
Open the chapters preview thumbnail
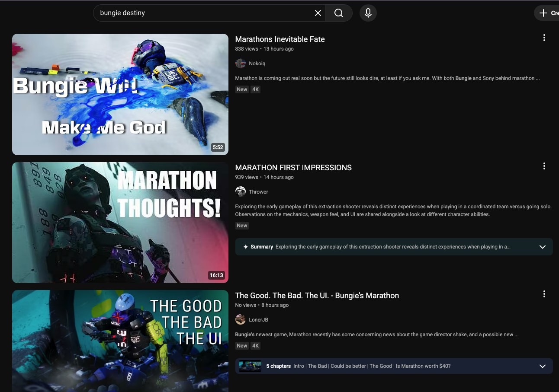[250, 366]
